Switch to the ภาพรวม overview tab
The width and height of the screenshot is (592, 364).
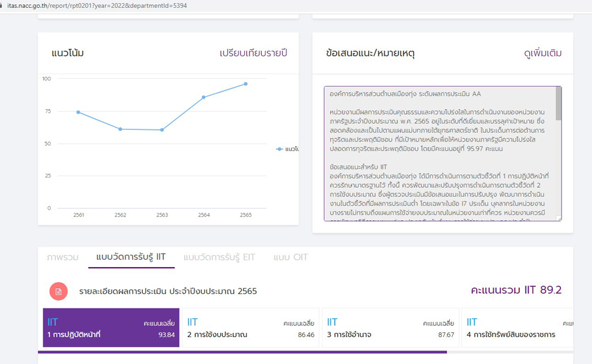click(62, 257)
